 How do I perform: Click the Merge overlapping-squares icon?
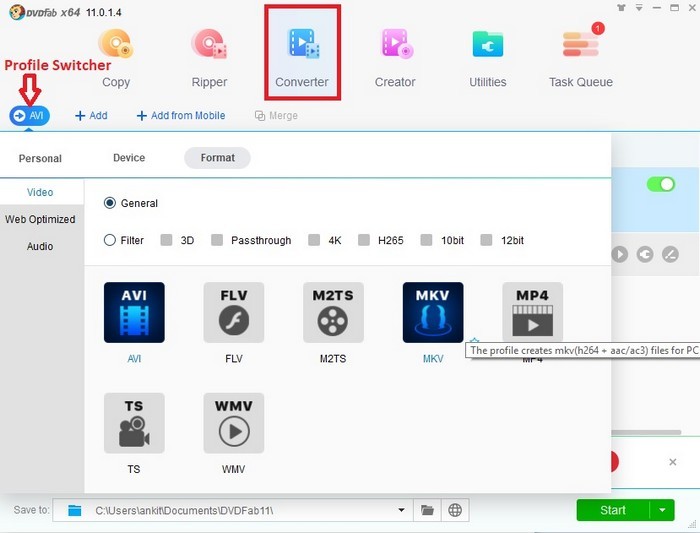(x=260, y=116)
